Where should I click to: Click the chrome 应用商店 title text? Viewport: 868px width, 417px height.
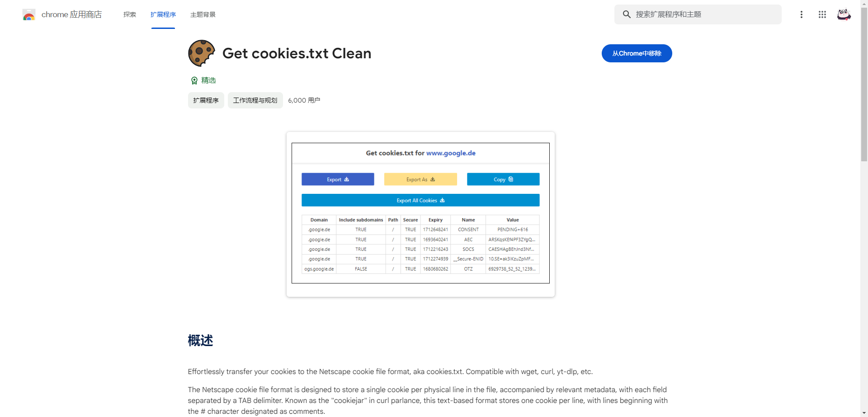coord(71,14)
